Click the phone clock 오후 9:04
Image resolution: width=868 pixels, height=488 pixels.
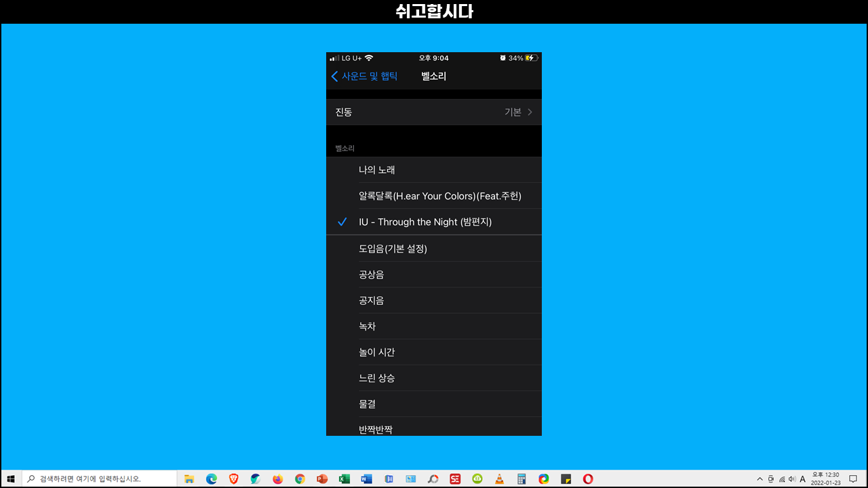(434, 58)
